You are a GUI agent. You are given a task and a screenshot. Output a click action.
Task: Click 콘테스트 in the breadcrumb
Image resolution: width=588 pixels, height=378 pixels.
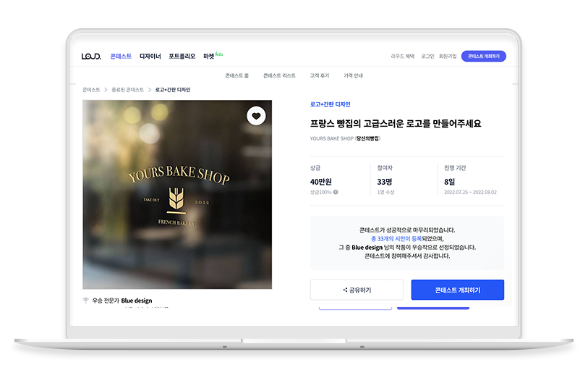(x=91, y=90)
